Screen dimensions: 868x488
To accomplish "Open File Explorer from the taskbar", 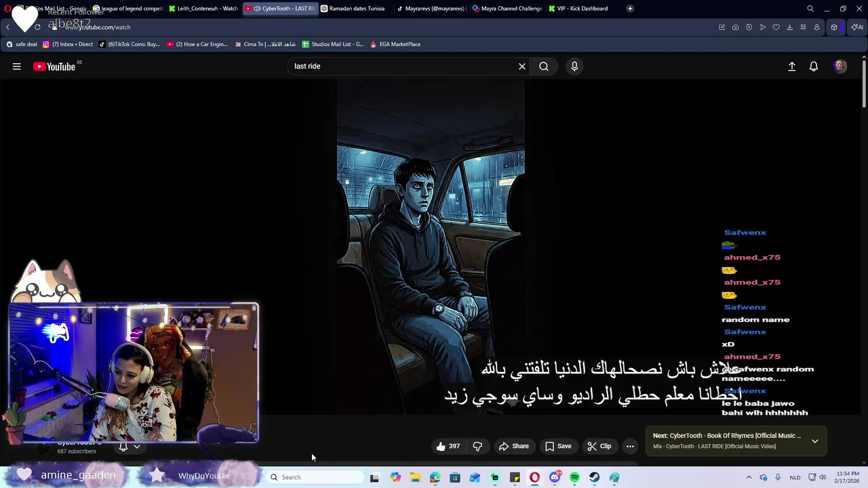I will coord(415,477).
